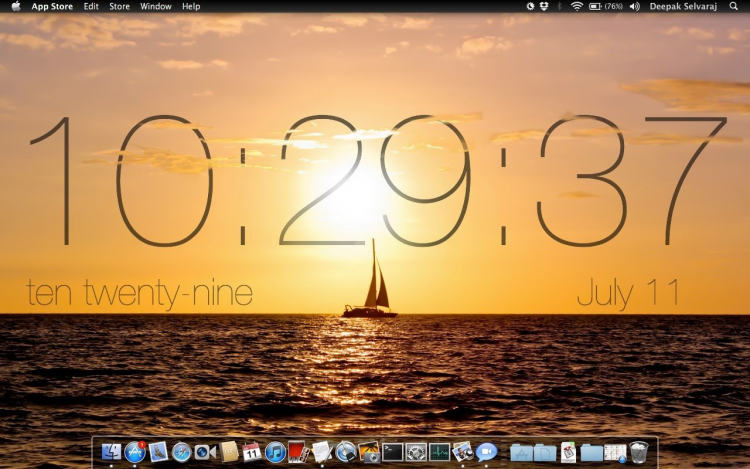Viewport: 750px width, 469px height.
Task: Open Spotlight search magnifier
Action: 733,6
